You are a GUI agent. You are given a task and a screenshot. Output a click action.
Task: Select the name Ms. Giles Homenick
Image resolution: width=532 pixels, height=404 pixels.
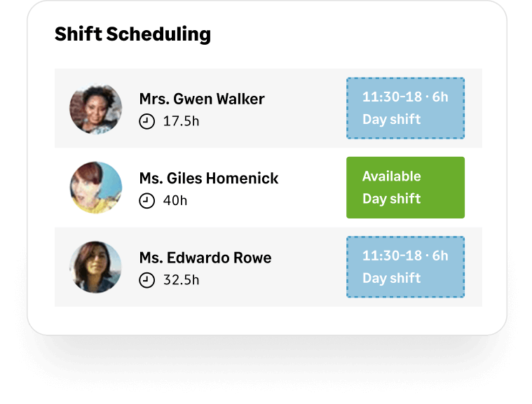pos(209,179)
